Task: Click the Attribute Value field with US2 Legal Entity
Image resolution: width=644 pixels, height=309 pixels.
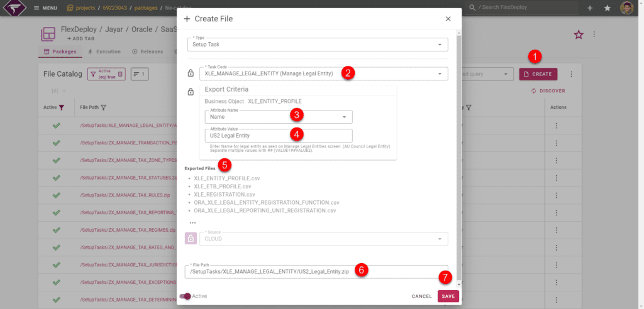Action: [x=279, y=136]
